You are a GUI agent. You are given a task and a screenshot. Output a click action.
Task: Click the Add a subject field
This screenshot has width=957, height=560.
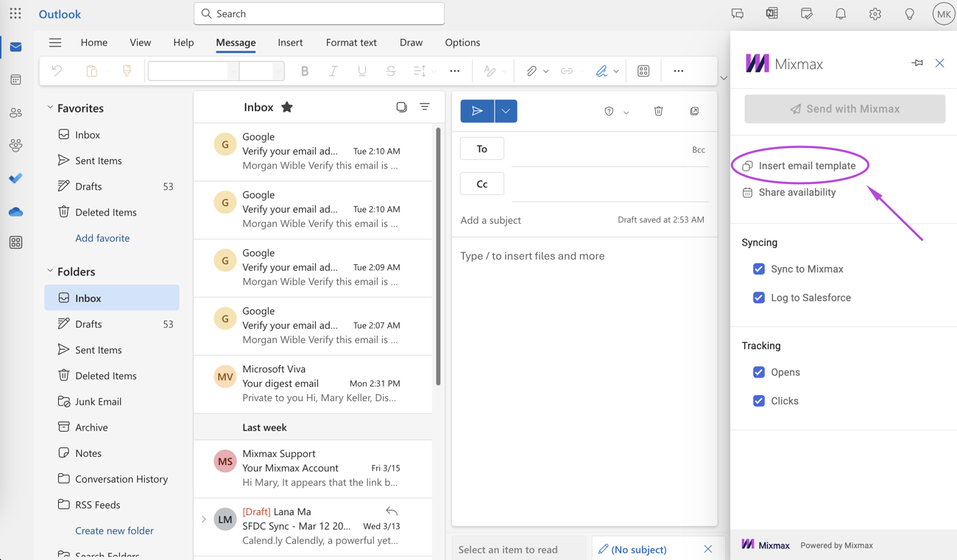point(515,219)
